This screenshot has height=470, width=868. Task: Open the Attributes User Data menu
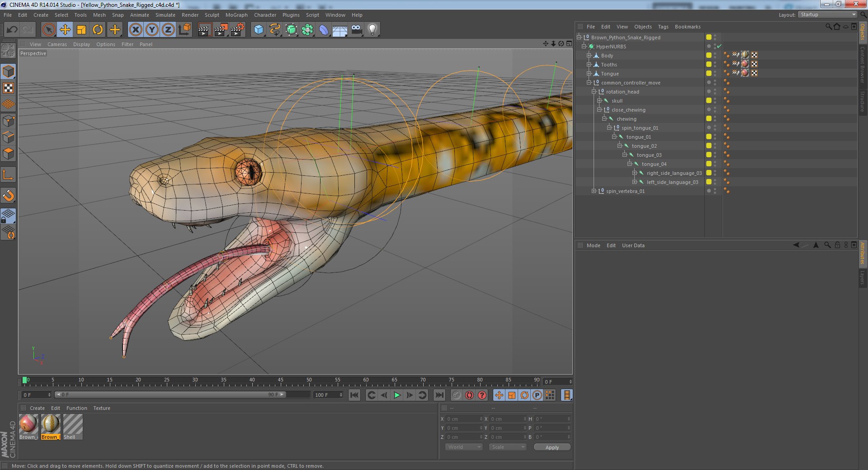[x=633, y=245]
